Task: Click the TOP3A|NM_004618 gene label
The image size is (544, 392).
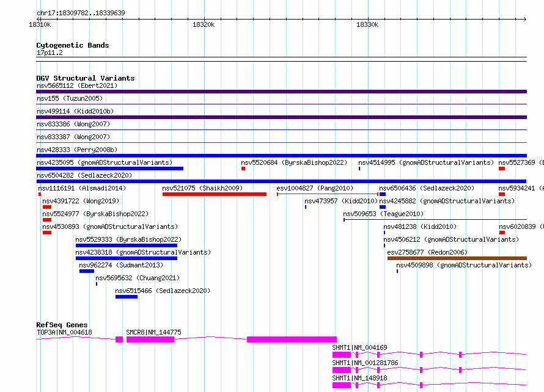Action: [65, 332]
